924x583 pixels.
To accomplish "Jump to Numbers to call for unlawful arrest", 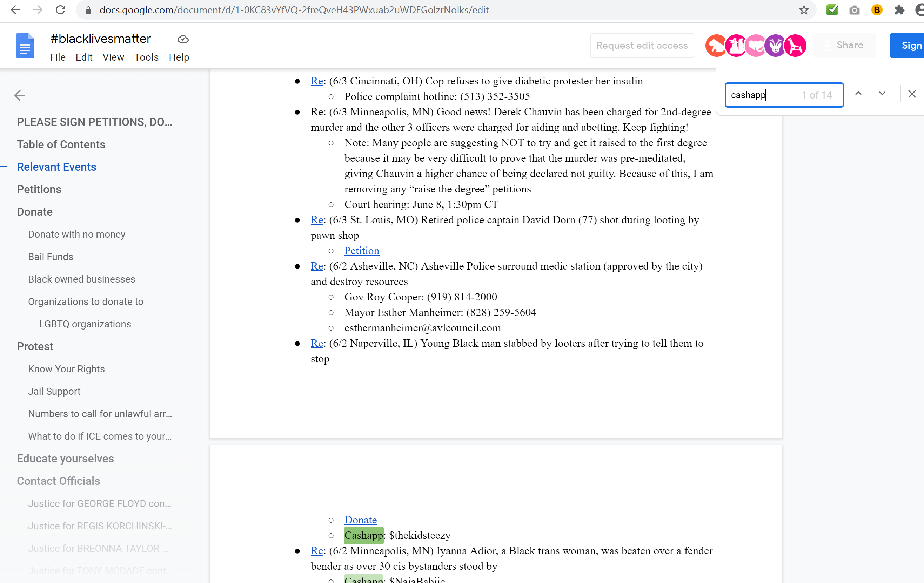I will [100, 413].
